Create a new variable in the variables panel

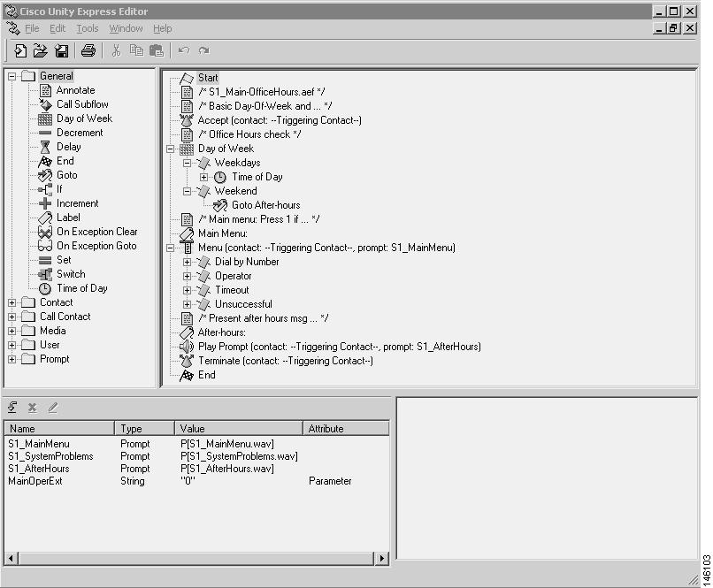click(x=11, y=407)
